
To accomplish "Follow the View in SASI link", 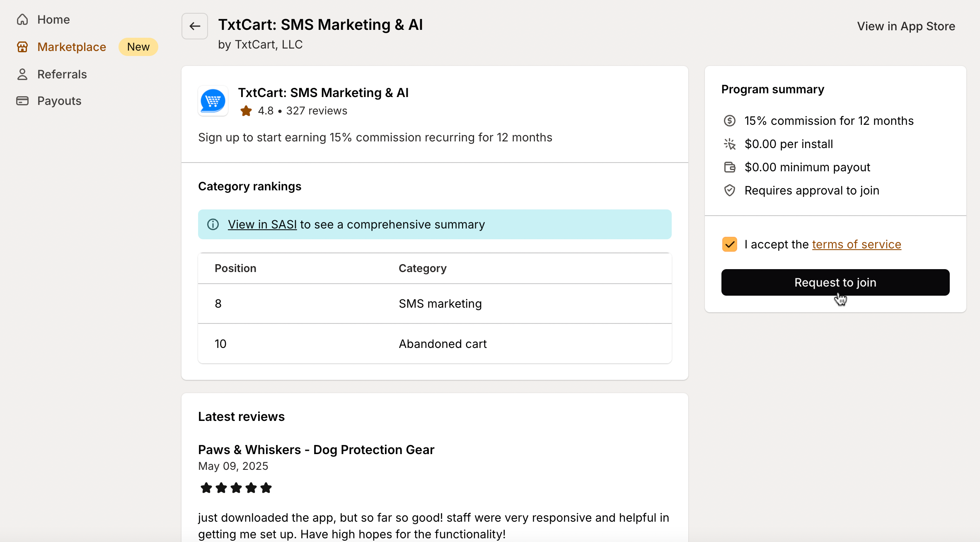I will coord(262,224).
